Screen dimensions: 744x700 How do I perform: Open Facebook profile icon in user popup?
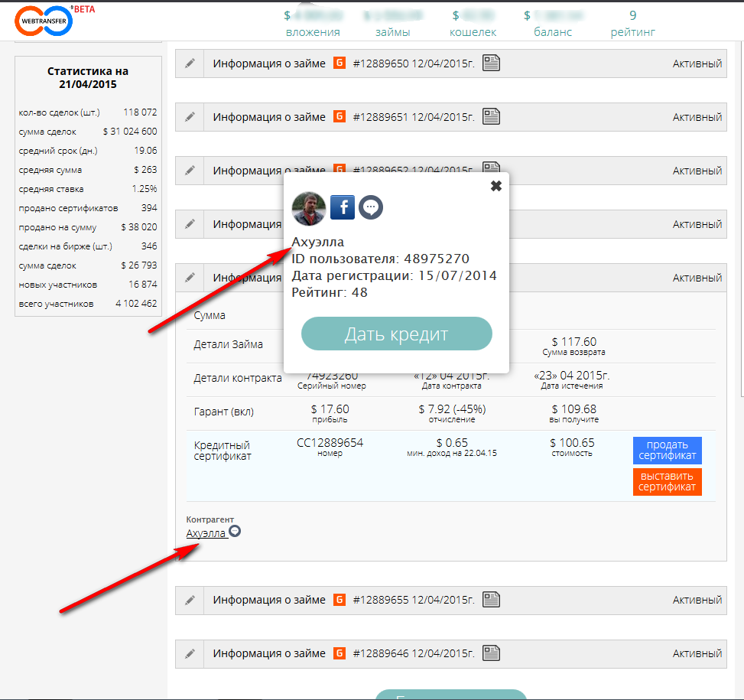point(342,207)
